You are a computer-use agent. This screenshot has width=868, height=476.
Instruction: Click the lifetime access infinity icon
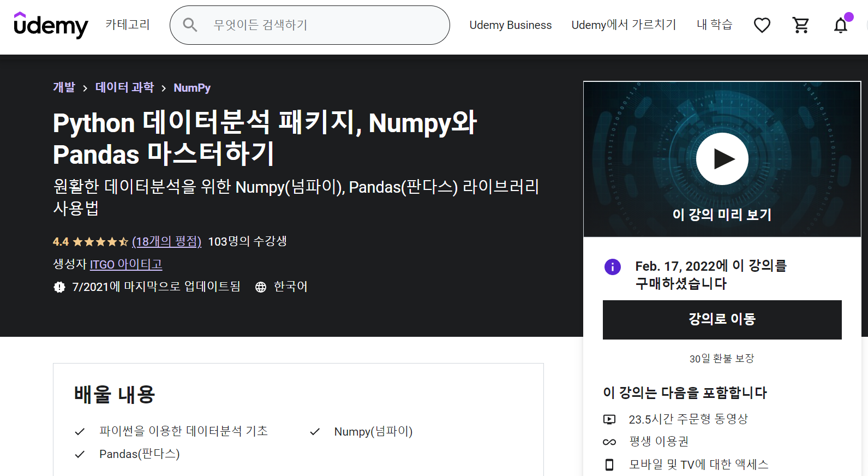pyautogui.click(x=609, y=442)
